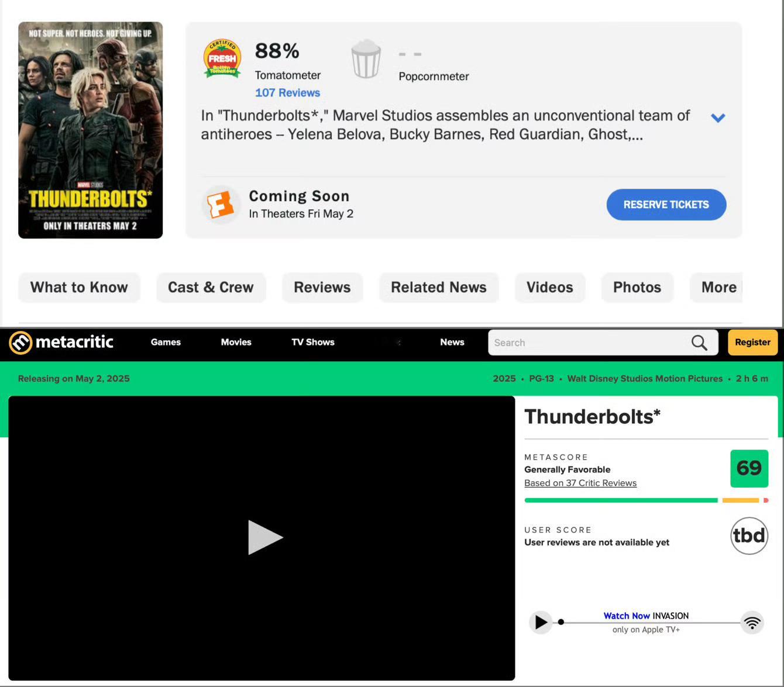Open the Games menu on Metacritic
This screenshot has width=784, height=687.
[166, 342]
